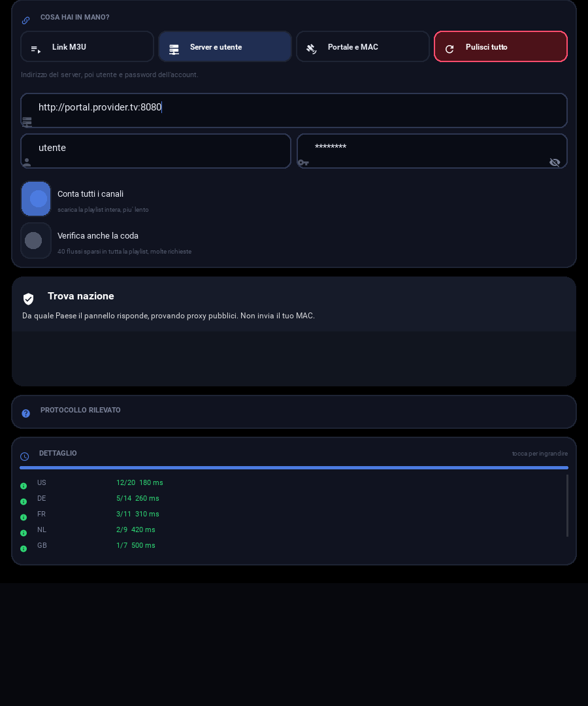Disable the Conta tutti i canali switch
The height and width of the screenshot is (706, 588).
pyautogui.click(x=36, y=199)
